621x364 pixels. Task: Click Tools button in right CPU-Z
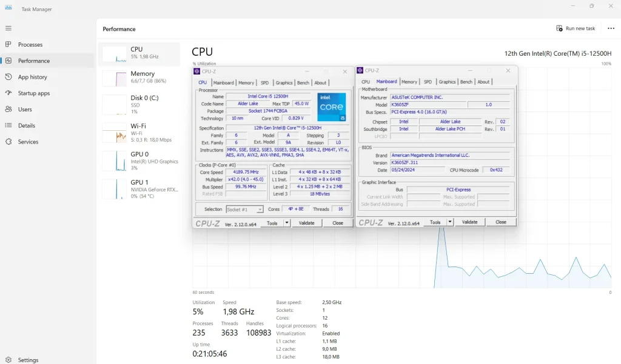point(435,222)
